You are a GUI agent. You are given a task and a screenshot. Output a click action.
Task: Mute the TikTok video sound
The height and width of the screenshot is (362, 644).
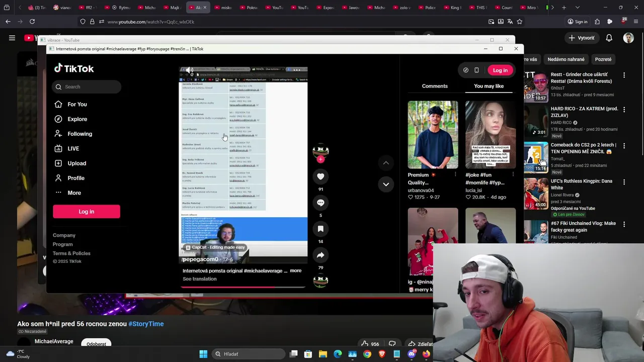pyautogui.click(x=189, y=70)
